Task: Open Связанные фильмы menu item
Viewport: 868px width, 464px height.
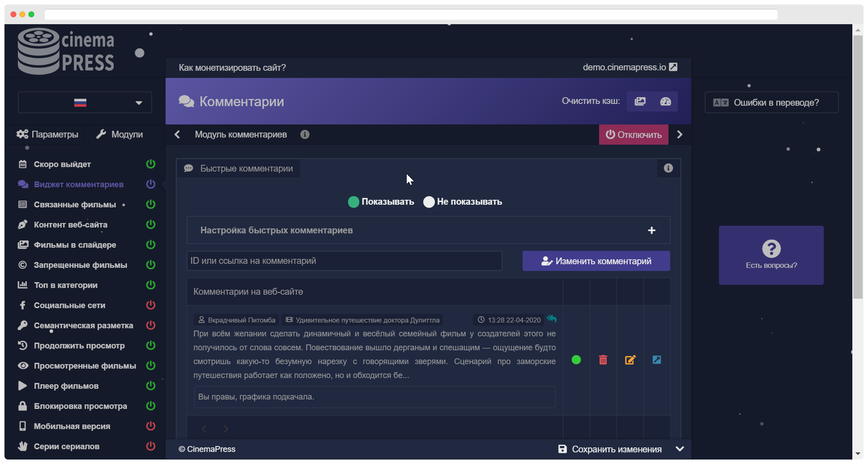Action: pos(75,204)
